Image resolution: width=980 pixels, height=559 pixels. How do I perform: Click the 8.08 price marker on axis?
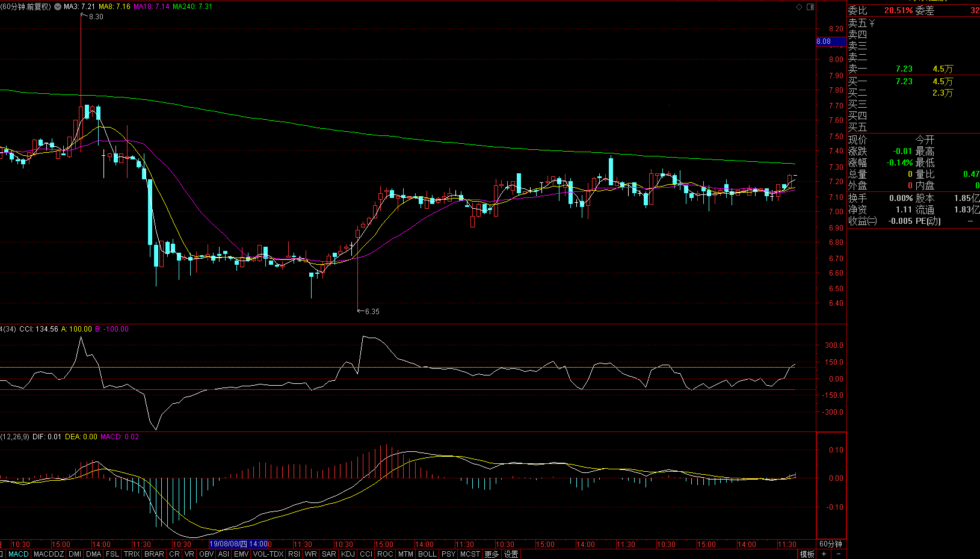point(831,42)
